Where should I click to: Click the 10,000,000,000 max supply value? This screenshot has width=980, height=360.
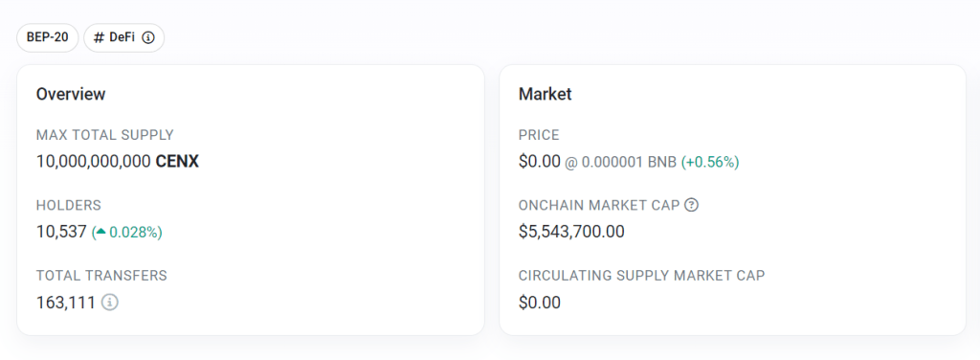point(94,162)
